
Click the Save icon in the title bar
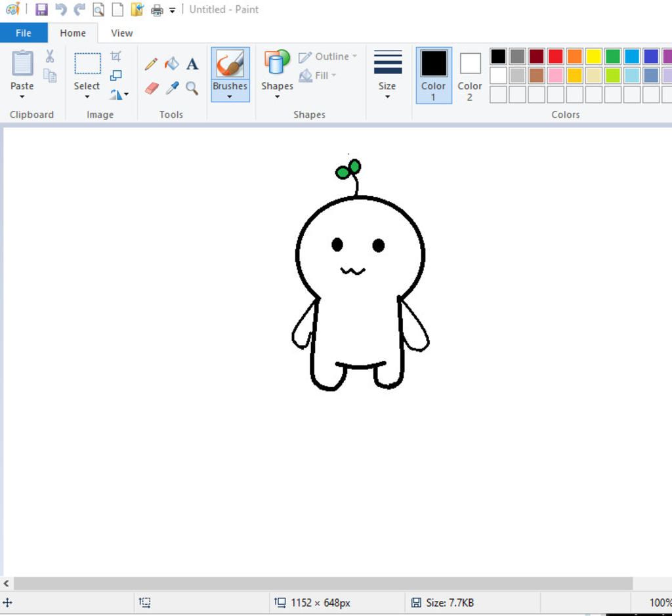coord(41,9)
